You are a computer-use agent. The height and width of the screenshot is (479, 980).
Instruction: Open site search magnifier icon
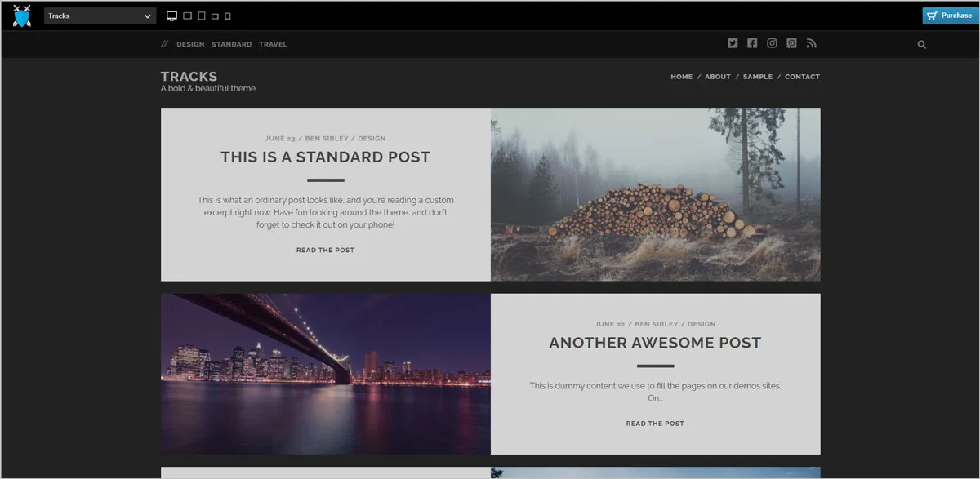pyautogui.click(x=922, y=45)
